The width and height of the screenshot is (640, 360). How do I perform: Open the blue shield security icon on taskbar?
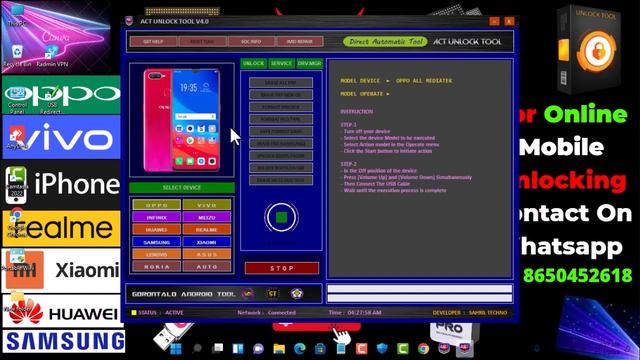click(382, 349)
